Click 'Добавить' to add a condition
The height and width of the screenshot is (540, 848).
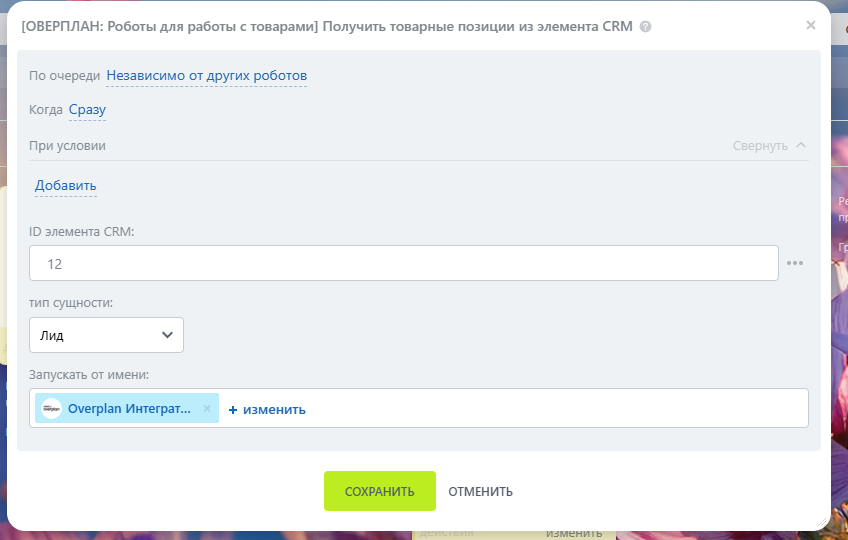click(x=66, y=186)
